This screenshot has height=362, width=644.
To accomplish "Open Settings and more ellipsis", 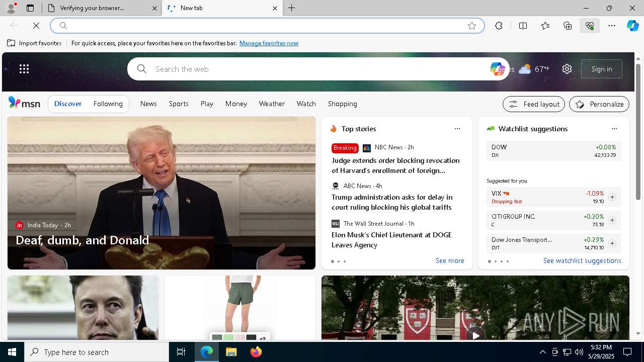I will (612, 26).
